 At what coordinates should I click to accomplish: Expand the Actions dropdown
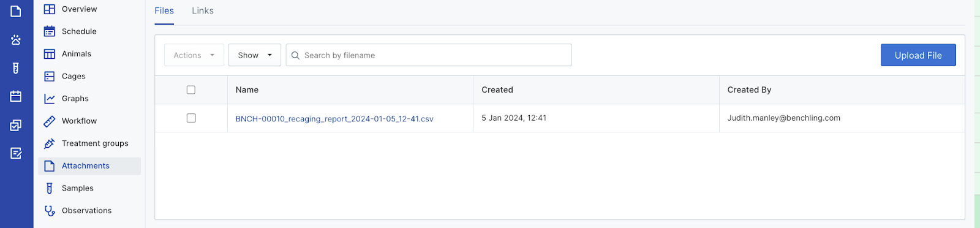(x=194, y=55)
